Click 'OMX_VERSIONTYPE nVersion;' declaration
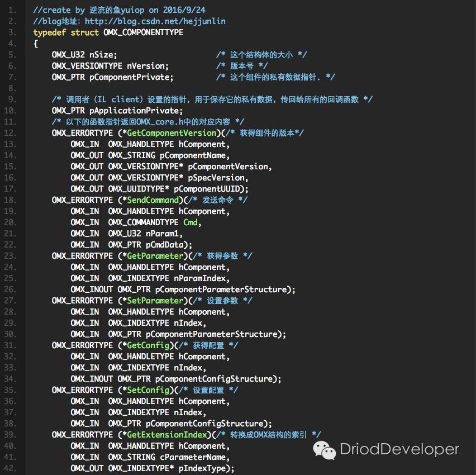Image resolution: width=476 pixels, height=475 pixels. pyautogui.click(x=110, y=66)
